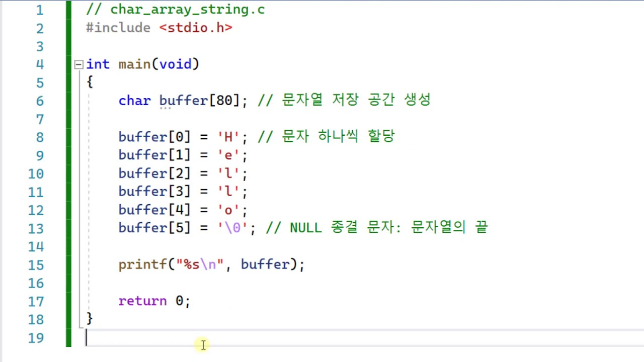Click "main(void)" function name
This screenshot has height=362, width=644.
(x=159, y=64)
